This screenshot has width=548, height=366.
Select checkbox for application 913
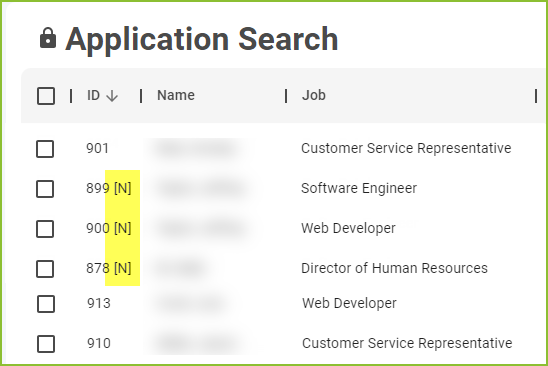46,304
